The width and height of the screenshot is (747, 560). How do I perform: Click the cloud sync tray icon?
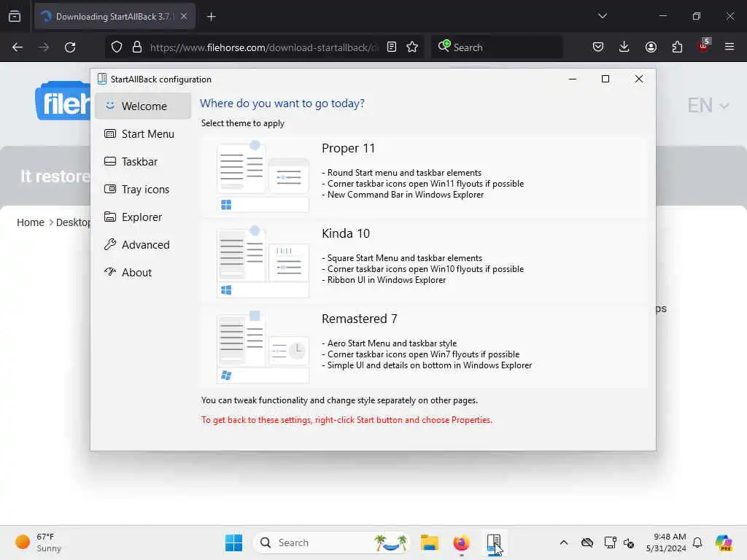point(587,542)
